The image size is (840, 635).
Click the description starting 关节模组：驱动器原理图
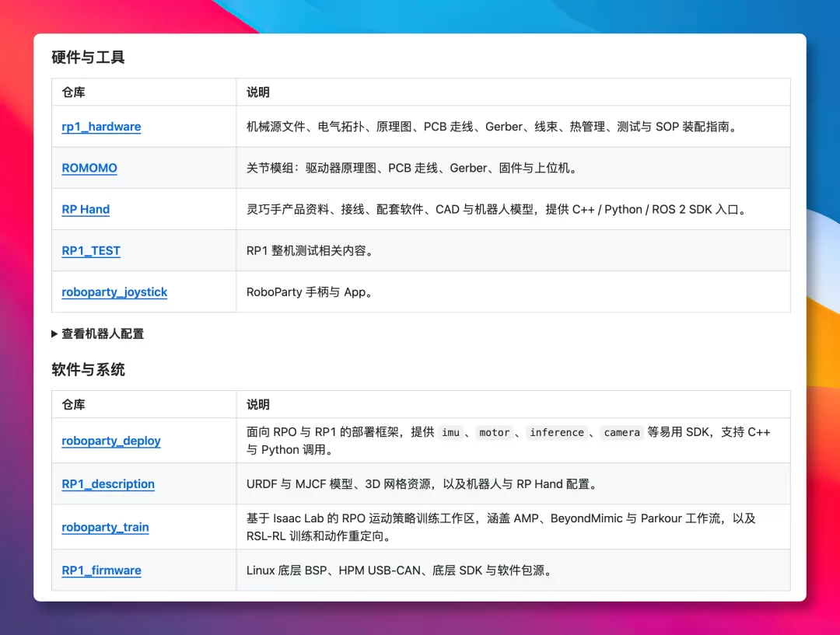(x=413, y=168)
